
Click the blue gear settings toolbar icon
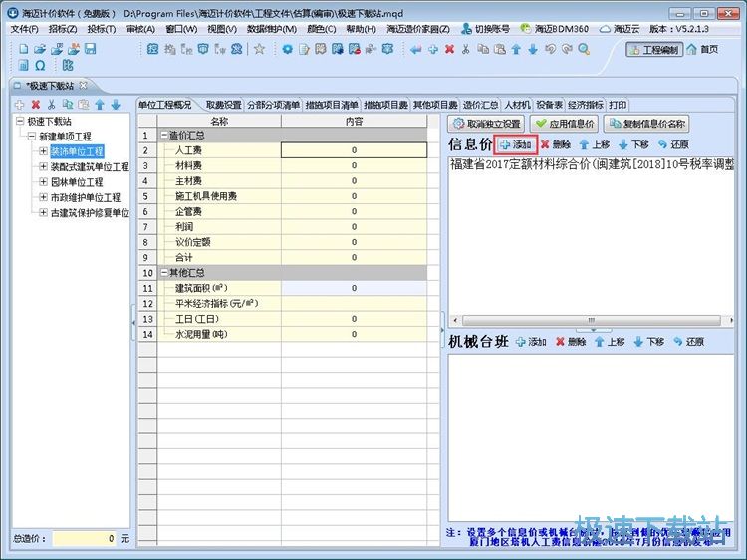click(287, 49)
